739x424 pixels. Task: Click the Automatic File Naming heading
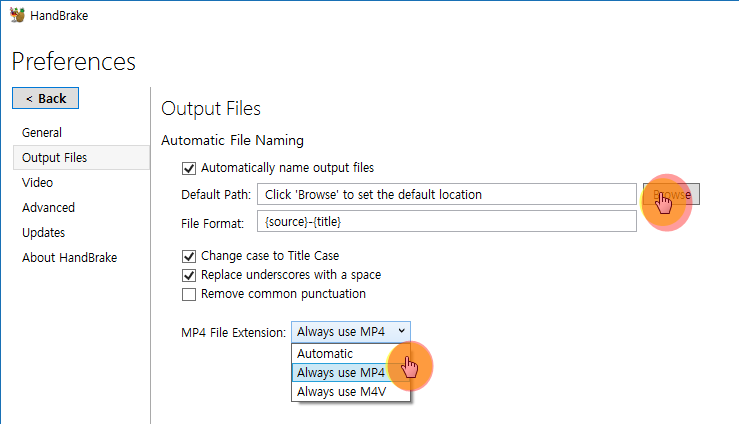[232, 140]
